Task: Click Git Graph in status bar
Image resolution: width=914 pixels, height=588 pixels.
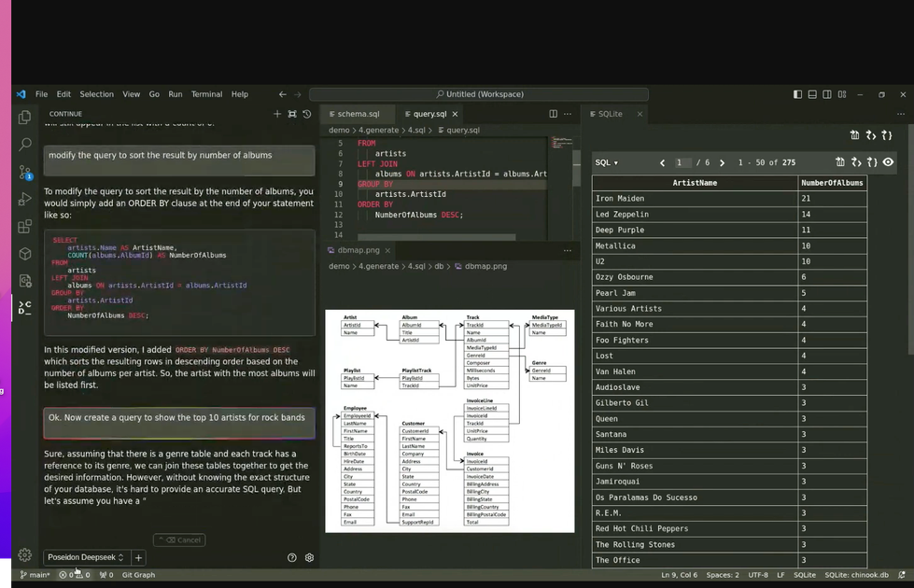Action: pos(138,575)
